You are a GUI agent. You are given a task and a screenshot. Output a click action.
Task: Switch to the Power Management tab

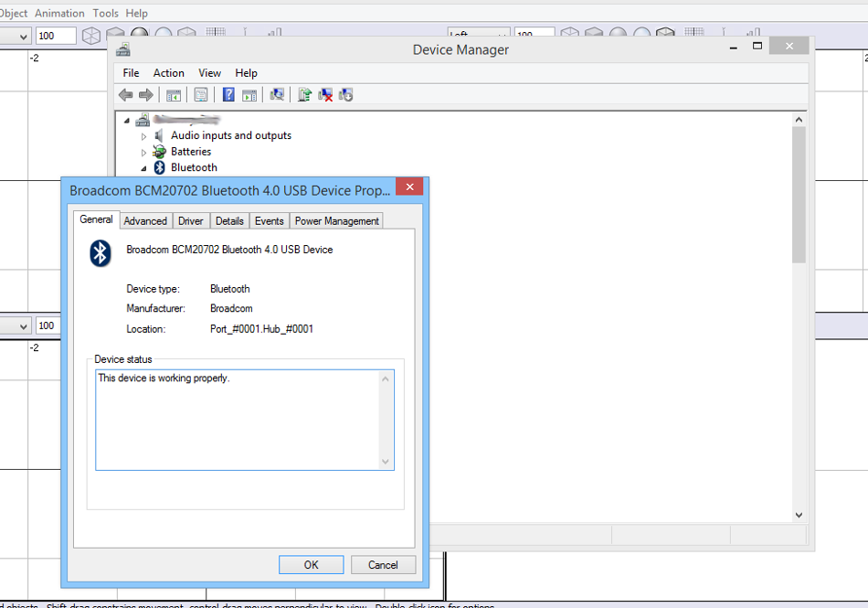336,221
